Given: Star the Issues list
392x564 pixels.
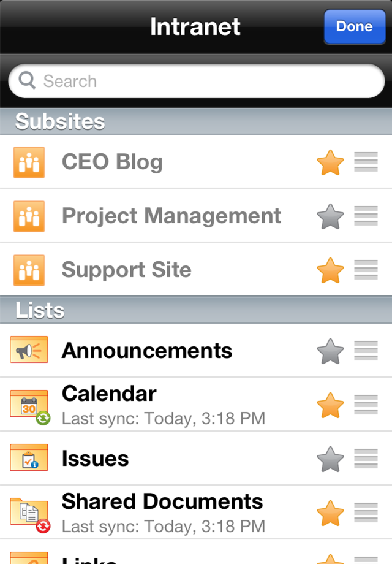Looking at the screenshot, I should [x=330, y=459].
